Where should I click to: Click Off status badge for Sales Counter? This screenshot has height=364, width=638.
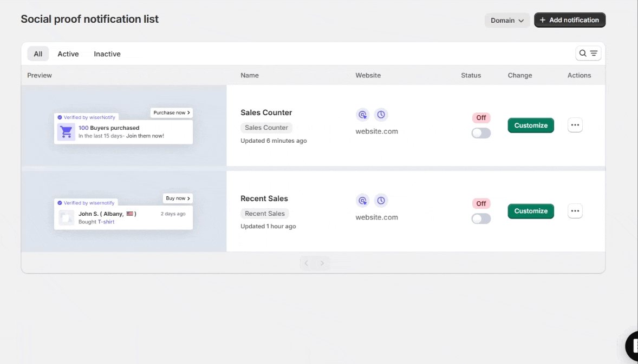click(481, 117)
